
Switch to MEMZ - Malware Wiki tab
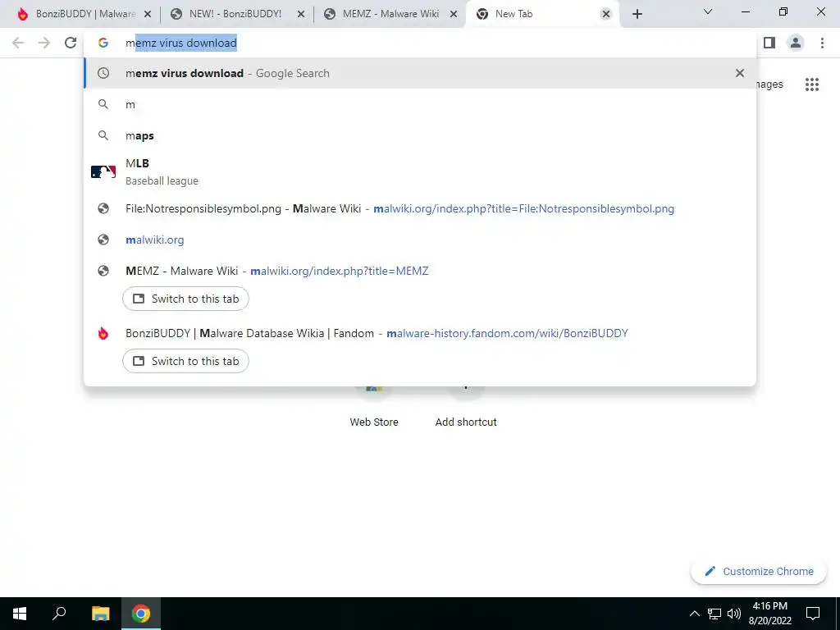(x=388, y=14)
